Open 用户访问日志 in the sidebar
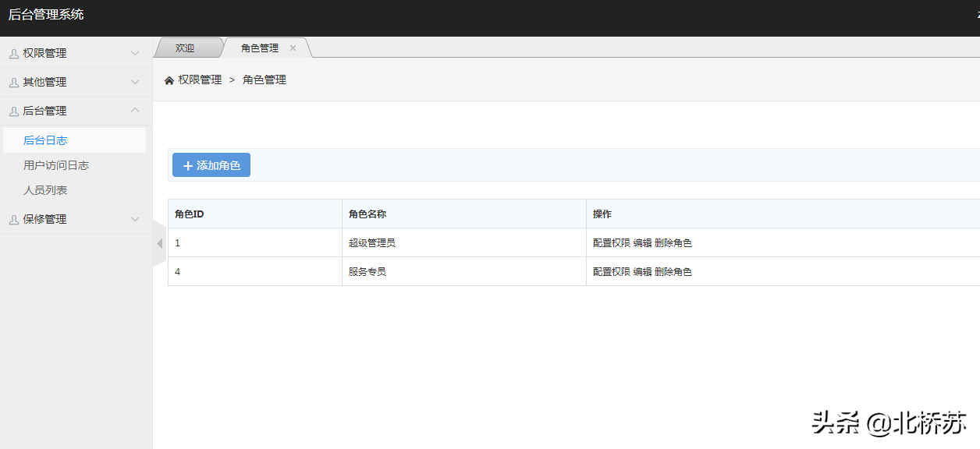 56,165
